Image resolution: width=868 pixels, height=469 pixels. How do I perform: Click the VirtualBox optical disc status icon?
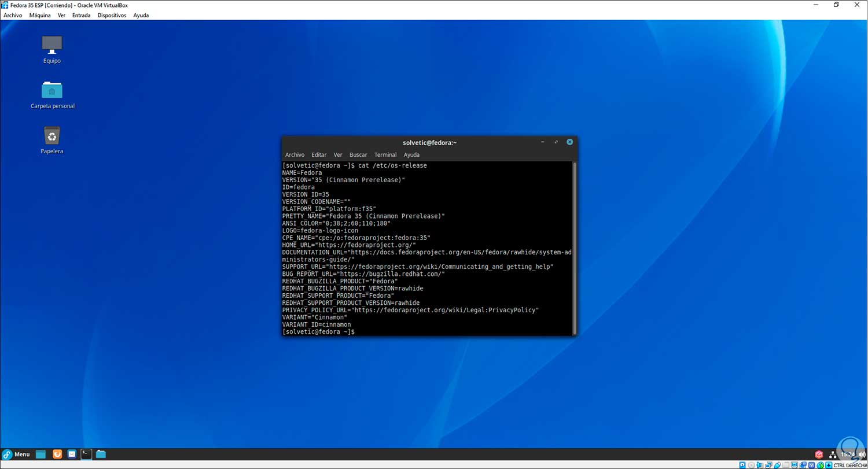pos(751,465)
